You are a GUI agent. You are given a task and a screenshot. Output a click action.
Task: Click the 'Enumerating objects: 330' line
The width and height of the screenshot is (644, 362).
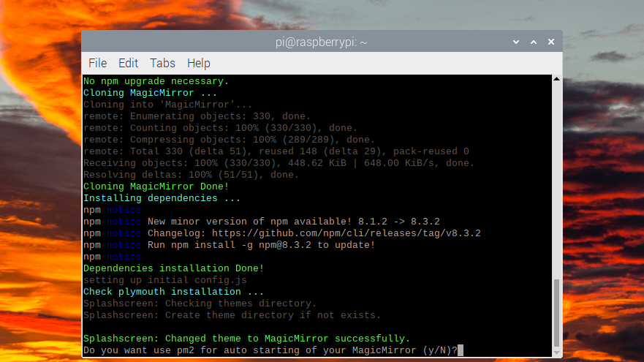coord(197,116)
